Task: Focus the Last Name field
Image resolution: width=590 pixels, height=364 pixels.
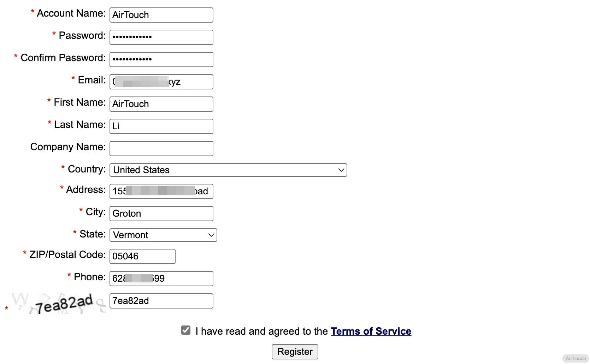Action: pos(161,126)
